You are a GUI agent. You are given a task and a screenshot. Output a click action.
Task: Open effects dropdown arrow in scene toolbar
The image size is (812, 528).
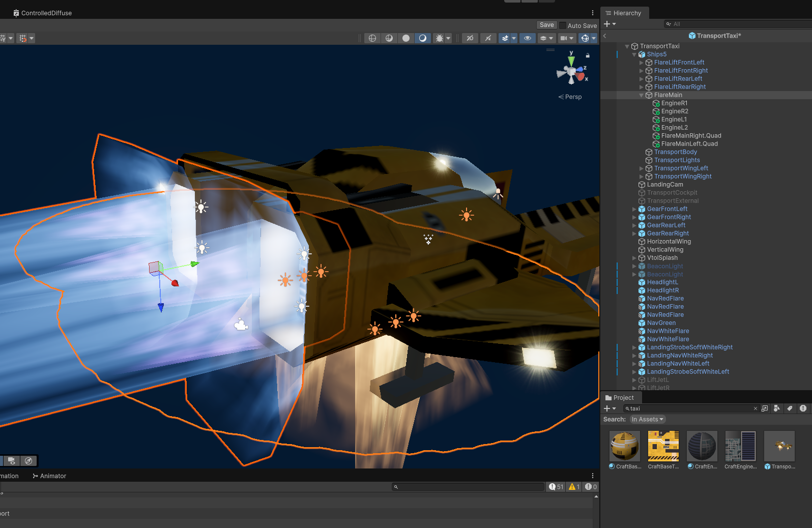tap(514, 38)
